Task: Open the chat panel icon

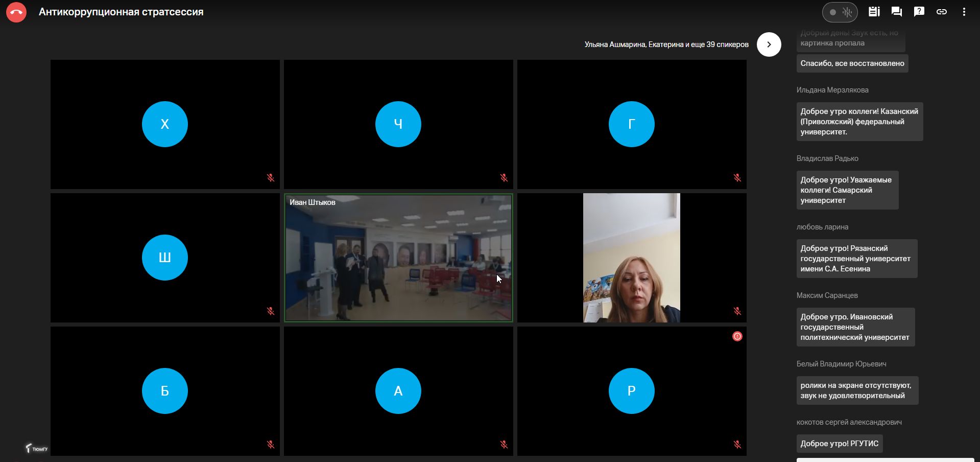Action: (x=896, y=12)
